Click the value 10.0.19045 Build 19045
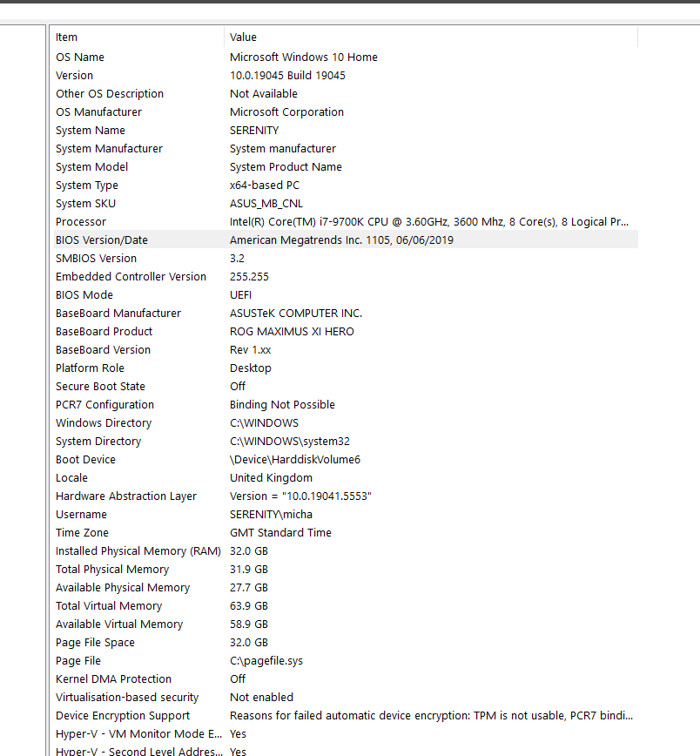700x756 pixels. (x=287, y=75)
